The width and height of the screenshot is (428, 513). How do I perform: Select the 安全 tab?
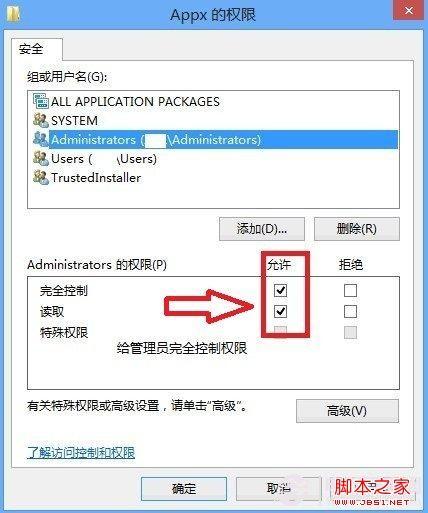[31, 49]
